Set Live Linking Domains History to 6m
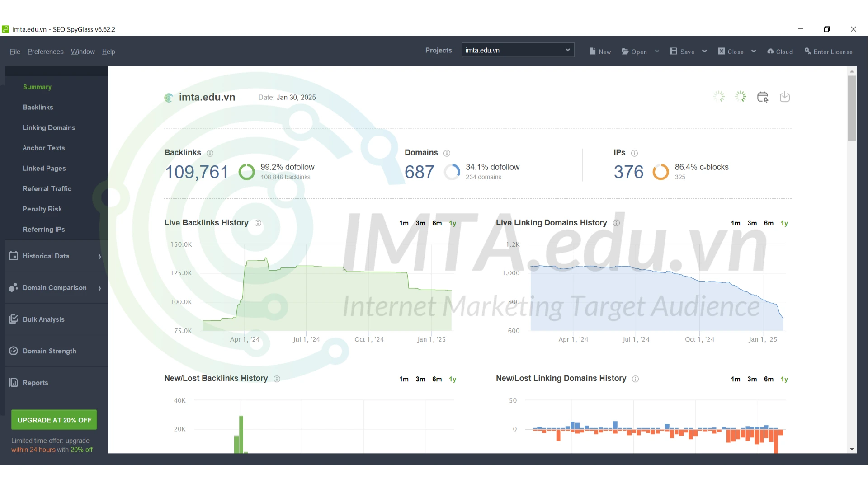 tap(769, 223)
